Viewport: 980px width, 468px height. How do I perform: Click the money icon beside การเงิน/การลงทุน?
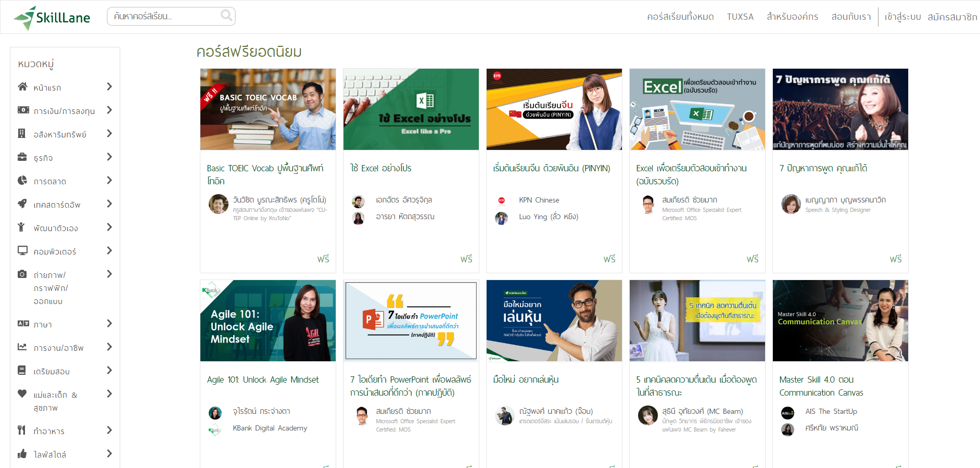[x=23, y=110]
